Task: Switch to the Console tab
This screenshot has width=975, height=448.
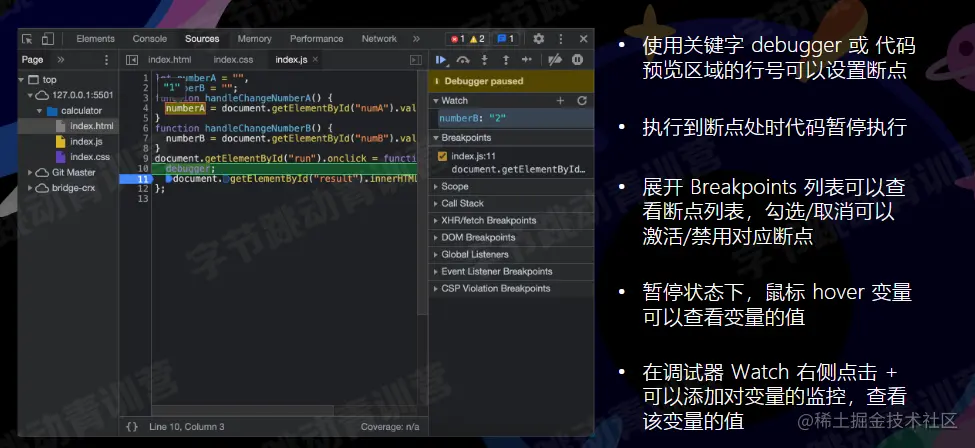Action: [x=150, y=39]
